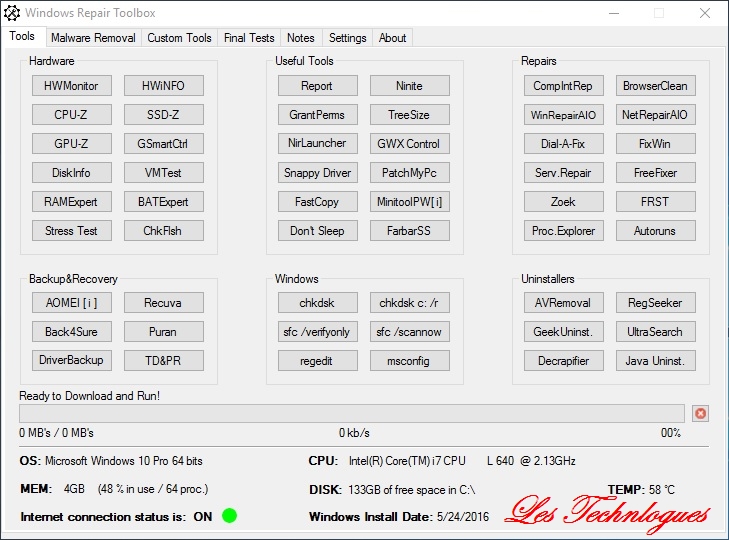The height and width of the screenshot is (540, 729).
Task: Click the download progress bar
Action: (352, 413)
